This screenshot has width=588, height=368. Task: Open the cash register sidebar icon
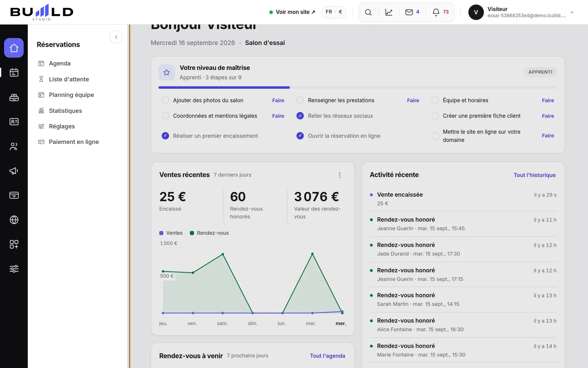14,97
